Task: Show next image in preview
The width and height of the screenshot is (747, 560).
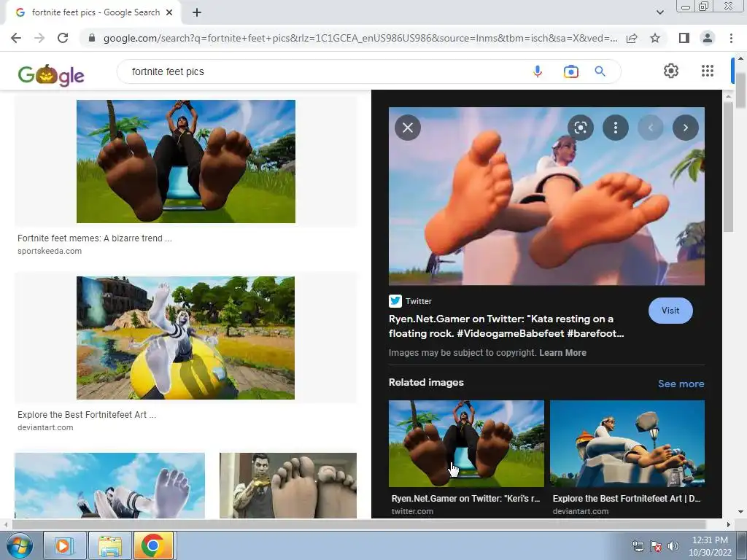Action: [686, 128]
